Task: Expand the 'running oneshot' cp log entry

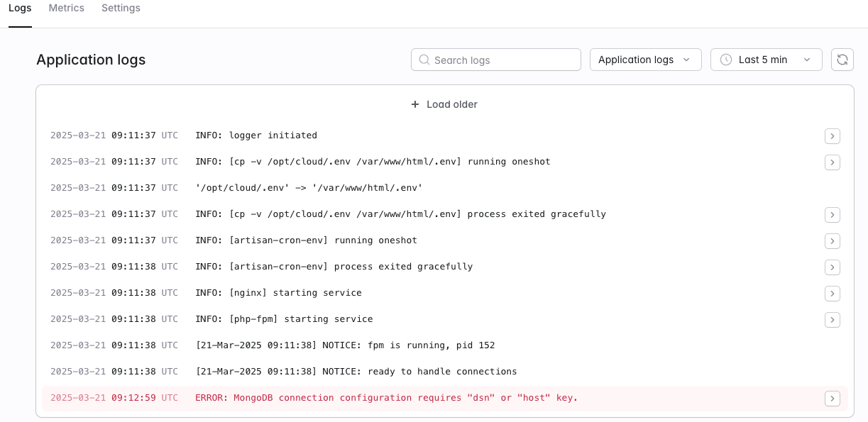Action: [833, 162]
